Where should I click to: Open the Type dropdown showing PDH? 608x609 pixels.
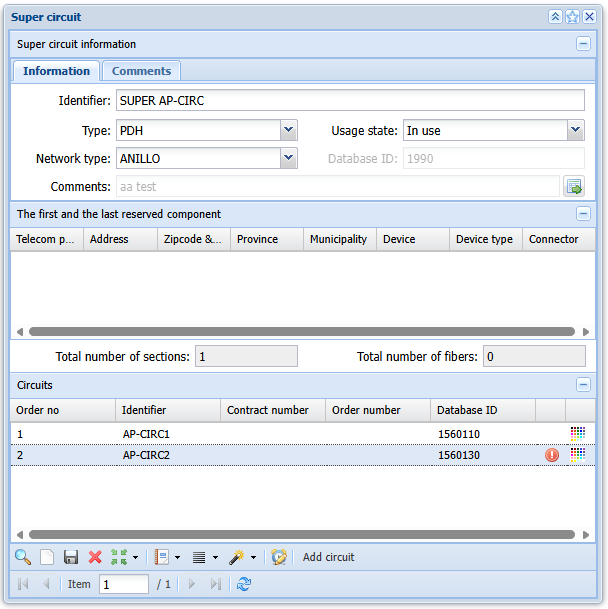click(x=289, y=130)
